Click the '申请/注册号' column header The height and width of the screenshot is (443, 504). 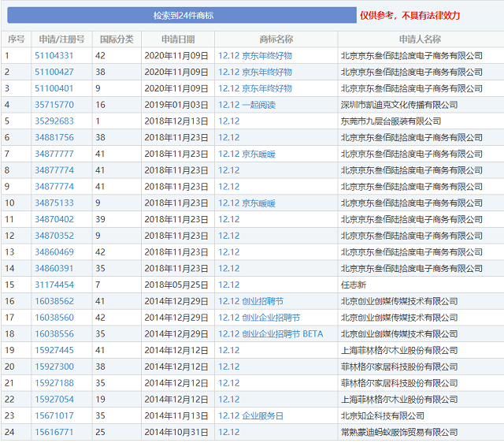[61, 39]
